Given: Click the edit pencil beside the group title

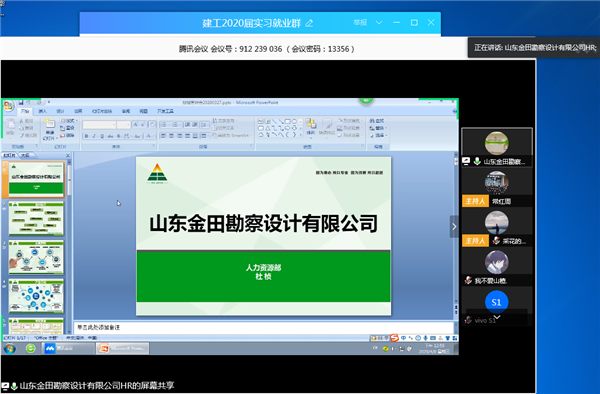Looking at the screenshot, I should 309,23.
